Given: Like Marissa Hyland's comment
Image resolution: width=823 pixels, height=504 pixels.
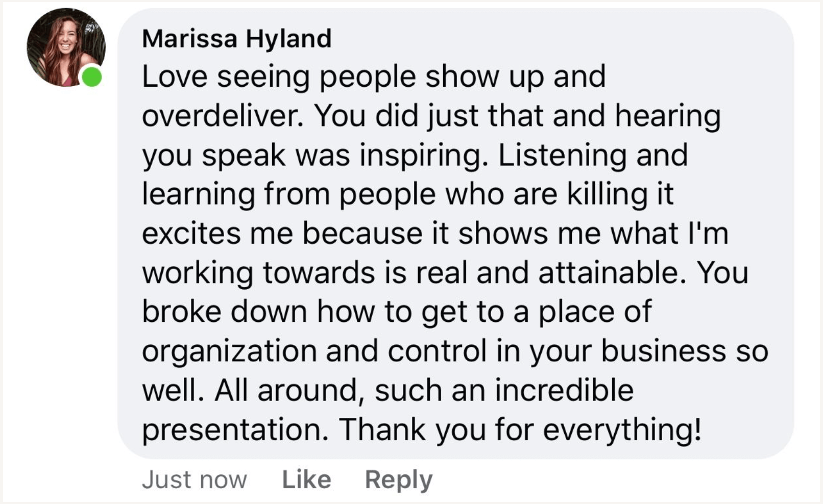Looking at the screenshot, I should coord(306,480).
